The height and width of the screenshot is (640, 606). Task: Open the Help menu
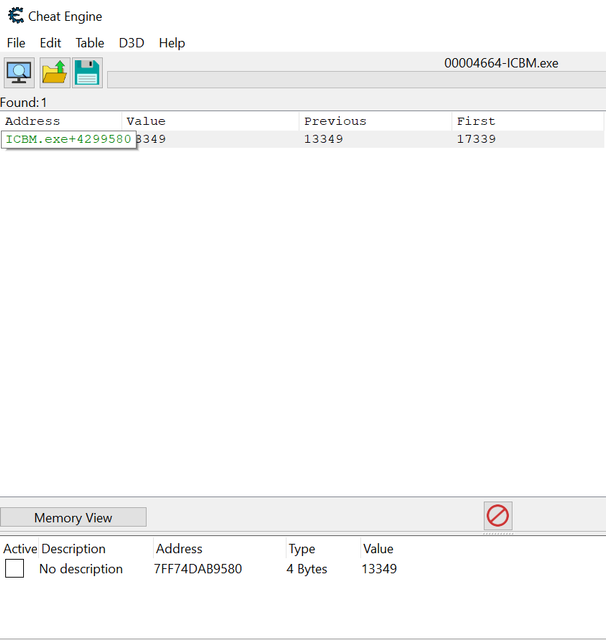(172, 43)
